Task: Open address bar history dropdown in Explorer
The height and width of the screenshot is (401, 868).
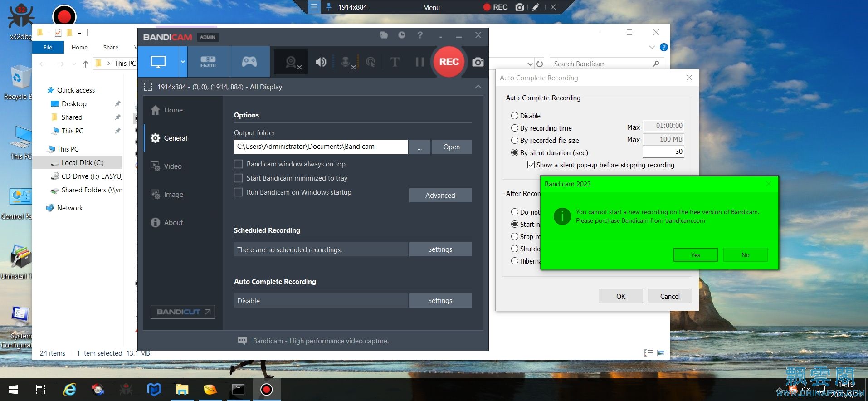Action: (x=530, y=64)
